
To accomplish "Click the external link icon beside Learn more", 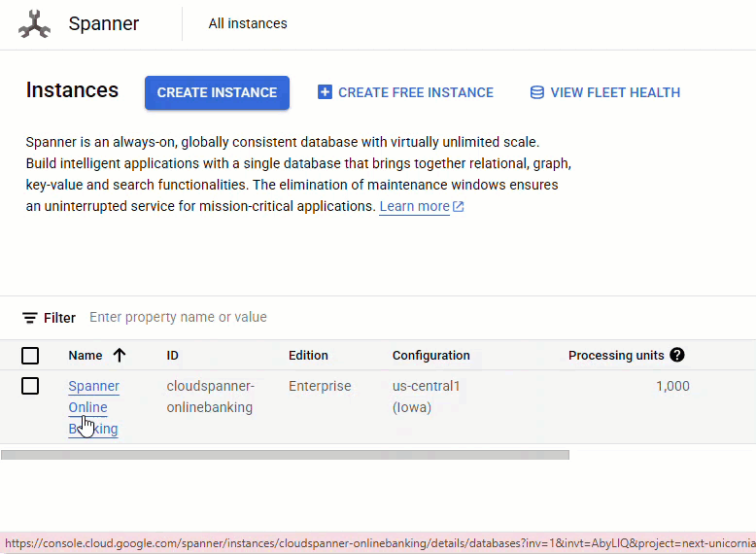I will (x=459, y=207).
